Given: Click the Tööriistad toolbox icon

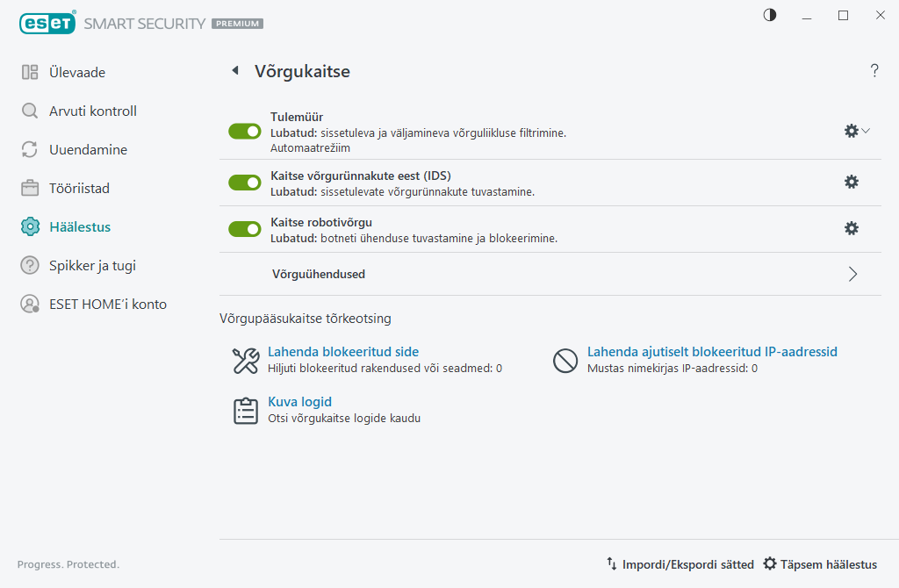Looking at the screenshot, I should click(x=29, y=188).
